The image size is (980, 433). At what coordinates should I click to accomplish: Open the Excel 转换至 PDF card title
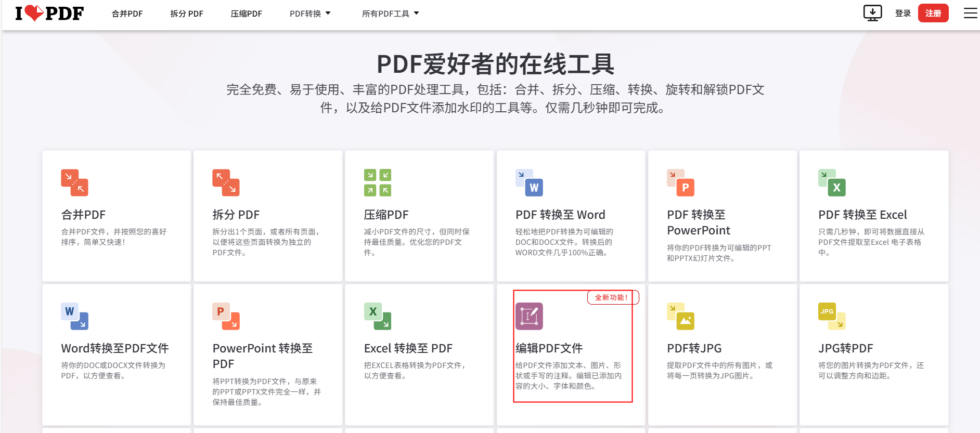click(408, 348)
